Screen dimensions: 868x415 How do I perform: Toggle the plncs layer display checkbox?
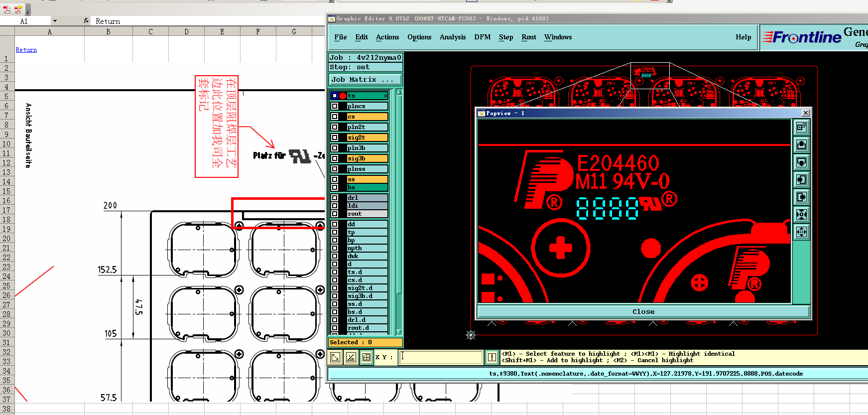pos(335,106)
